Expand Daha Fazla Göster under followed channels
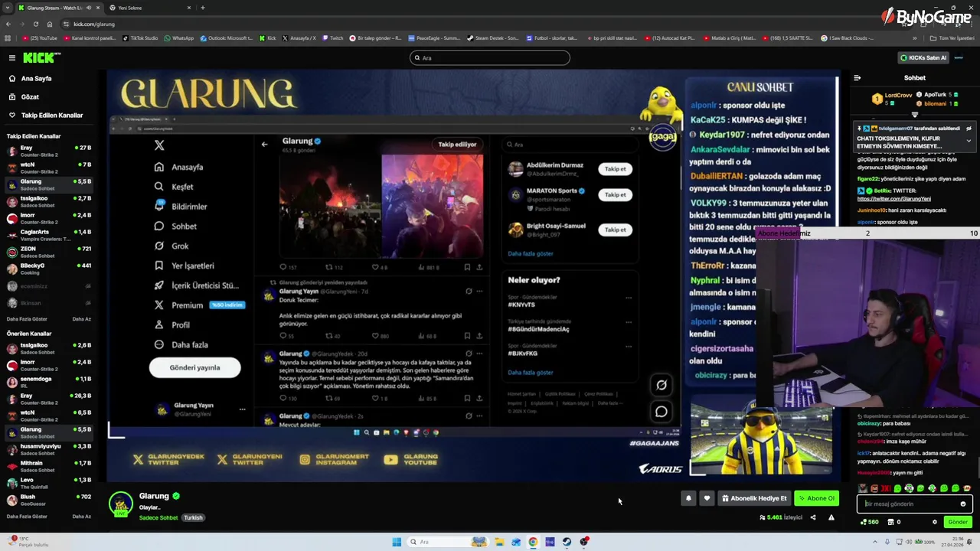 click(x=27, y=319)
